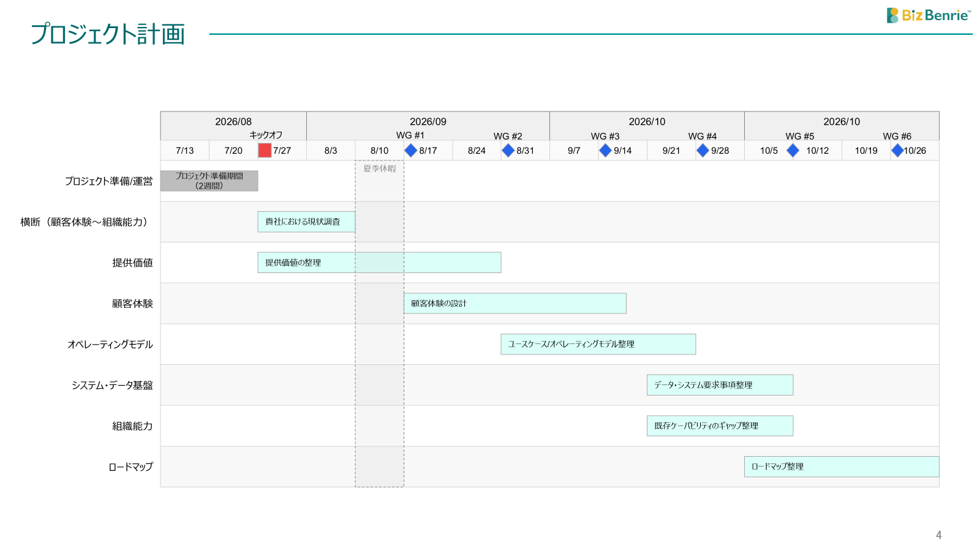Click the 7/27 date text

282,151
